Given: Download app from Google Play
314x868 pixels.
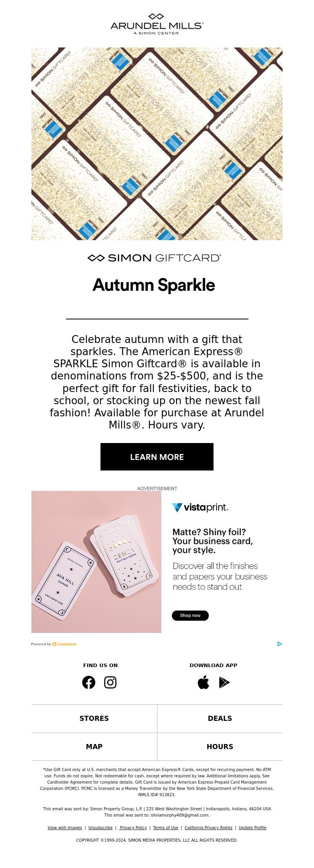Looking at the screenshot, I should pos(224,682).
